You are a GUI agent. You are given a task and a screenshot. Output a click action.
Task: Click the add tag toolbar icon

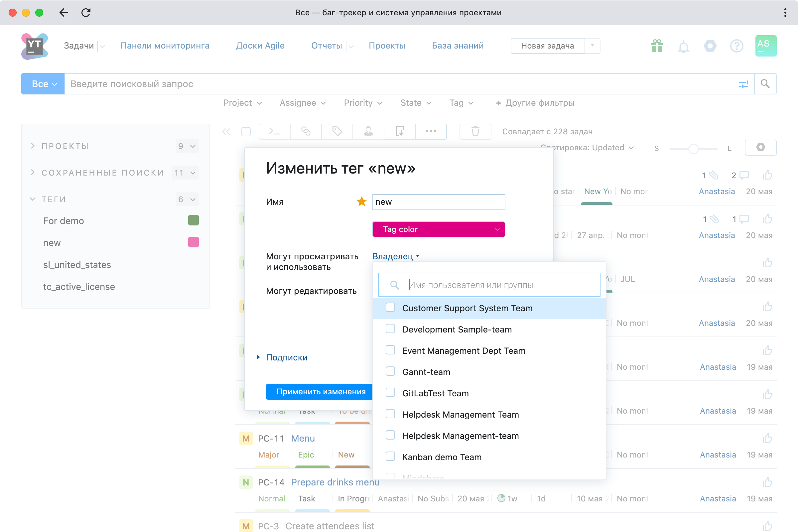click(x=337, y=132)
